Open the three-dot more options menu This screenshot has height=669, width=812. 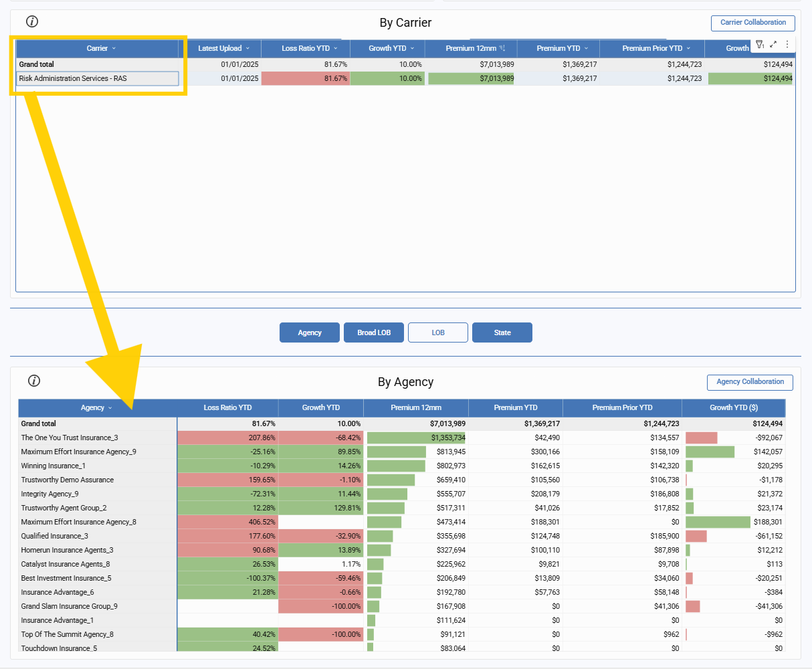coord(787,44)
